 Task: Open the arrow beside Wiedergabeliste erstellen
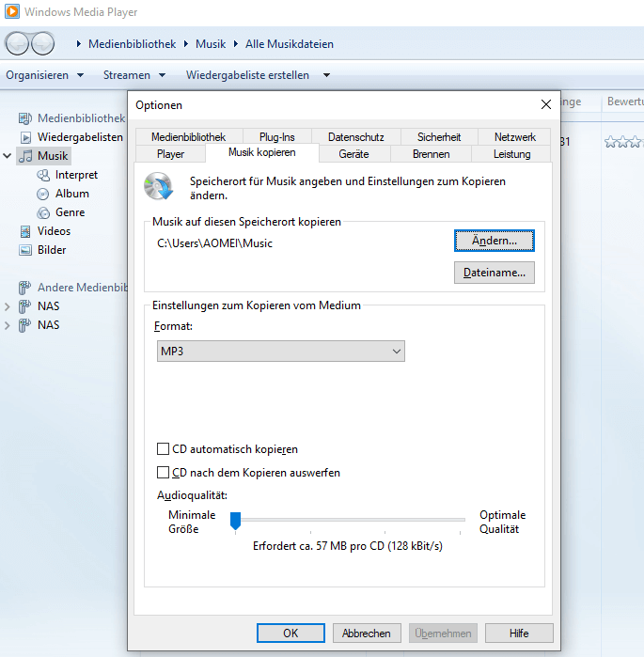point(327,75)
